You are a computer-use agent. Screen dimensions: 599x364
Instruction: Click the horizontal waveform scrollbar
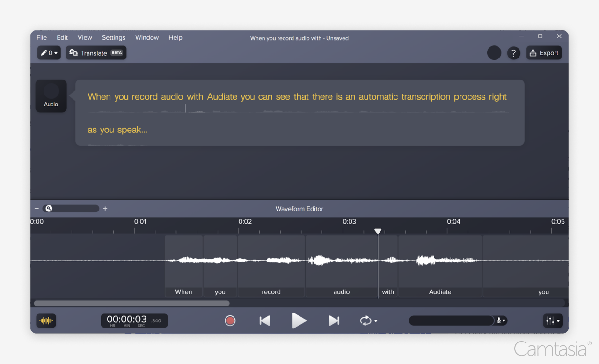pos(131,303)
